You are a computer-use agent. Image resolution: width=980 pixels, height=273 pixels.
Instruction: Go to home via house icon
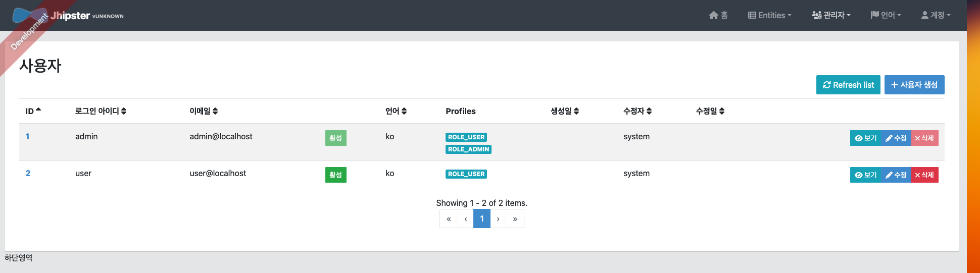pos(713,15)
